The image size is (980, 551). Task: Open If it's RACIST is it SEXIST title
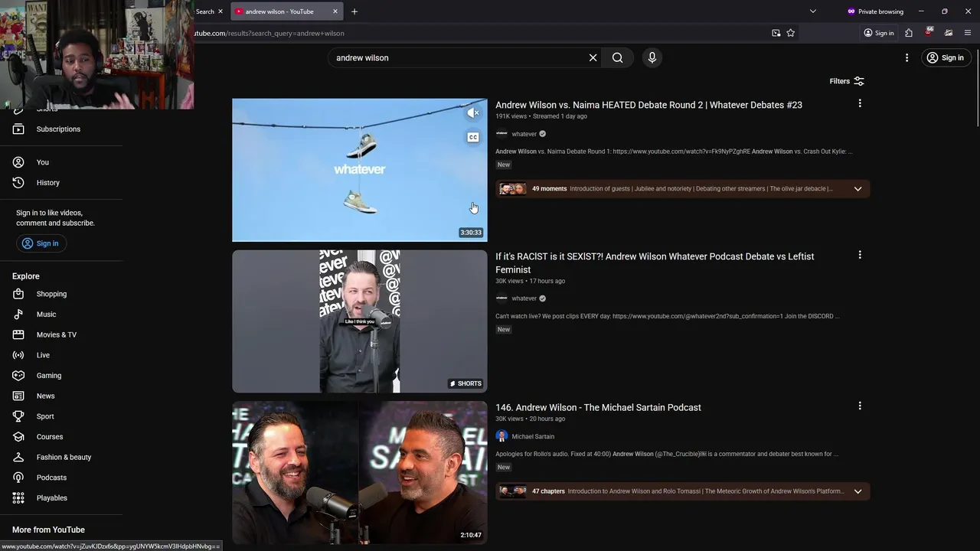coord(655,263)
